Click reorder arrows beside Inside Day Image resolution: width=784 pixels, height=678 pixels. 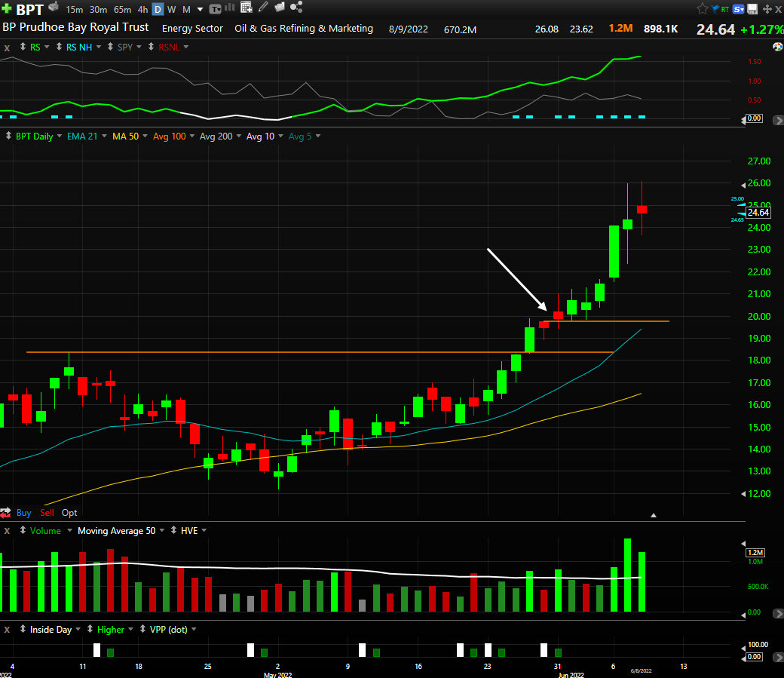click(23, 629)
